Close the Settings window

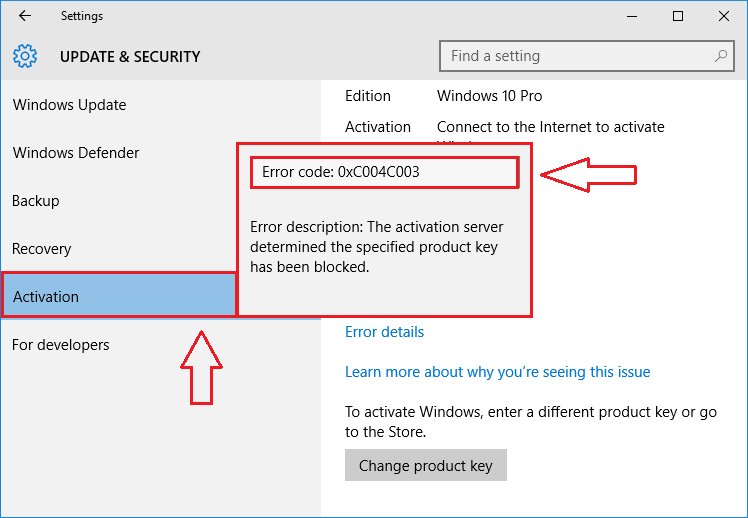click(x=723, y=16)
